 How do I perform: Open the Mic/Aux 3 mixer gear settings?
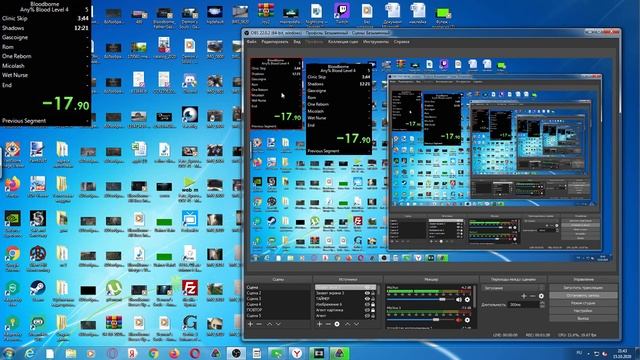click(467, 320)
